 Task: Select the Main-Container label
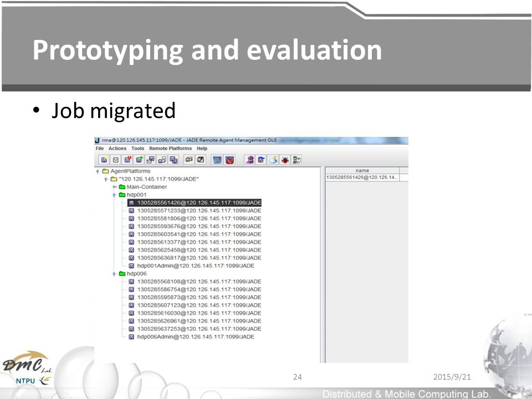pyautogui.click(x=146, y=187)
